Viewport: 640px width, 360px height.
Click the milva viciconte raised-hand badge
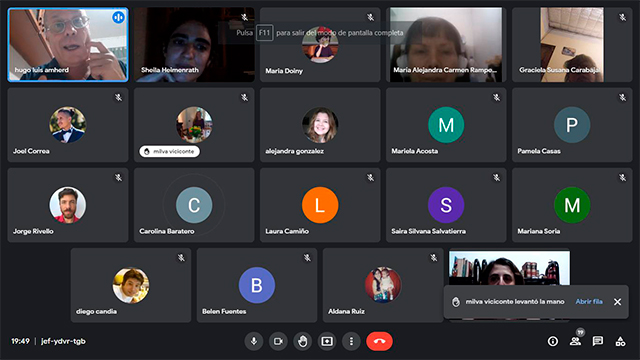pos(169,151)
